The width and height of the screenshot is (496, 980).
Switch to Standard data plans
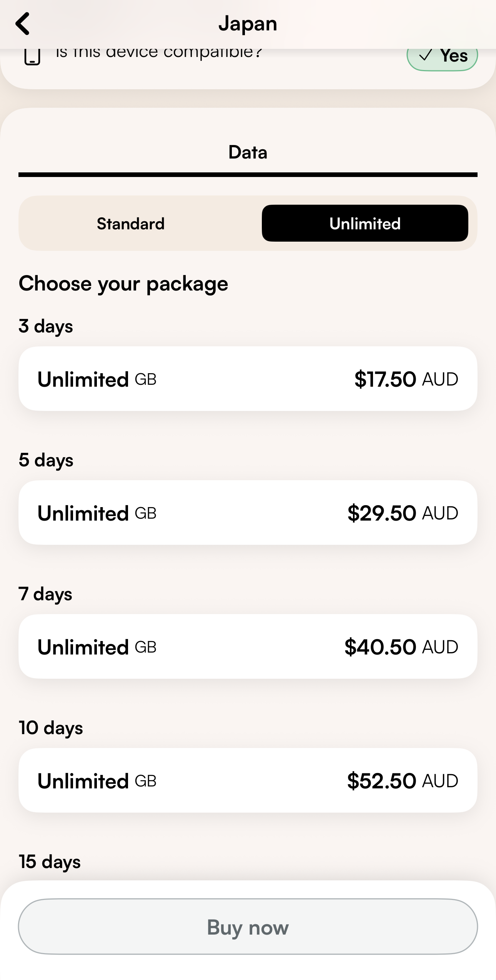131,224
